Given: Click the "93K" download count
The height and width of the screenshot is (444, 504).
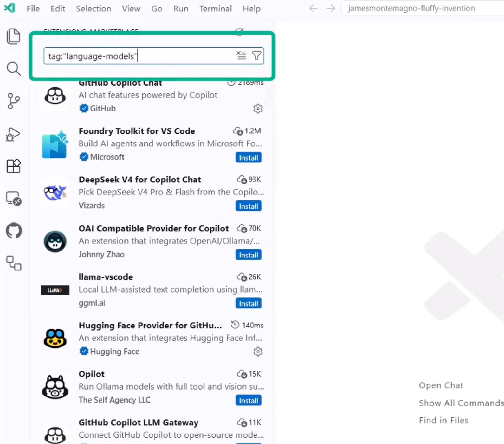Looking at the screenshot, I should [x=255, y=180].
